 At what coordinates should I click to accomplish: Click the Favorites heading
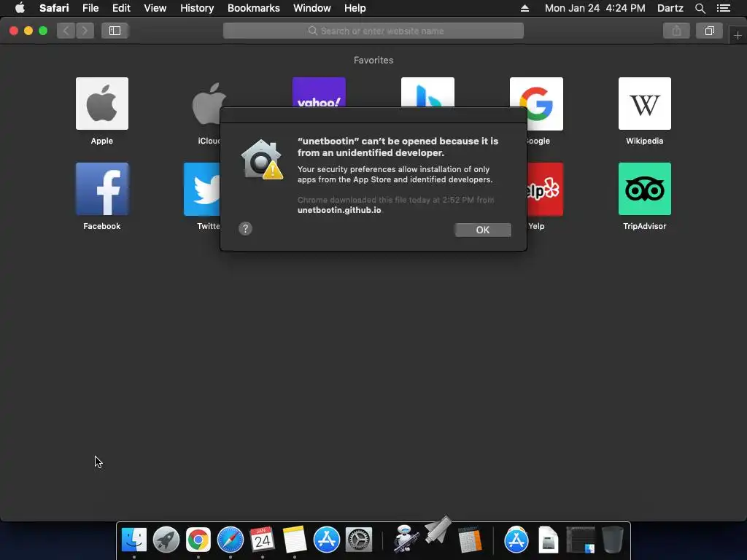pos(373,60)
